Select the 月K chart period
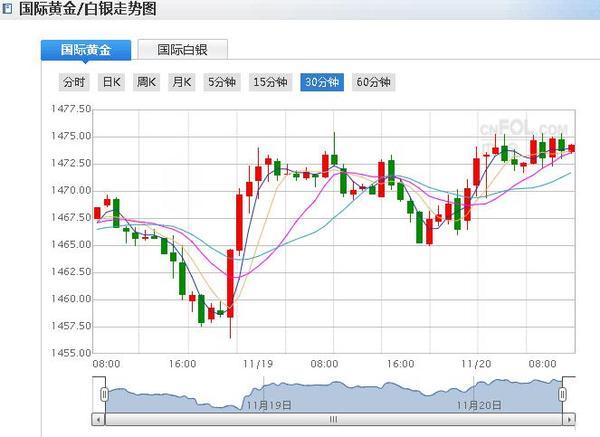The image size is (600, 437). tap(181, 82)
